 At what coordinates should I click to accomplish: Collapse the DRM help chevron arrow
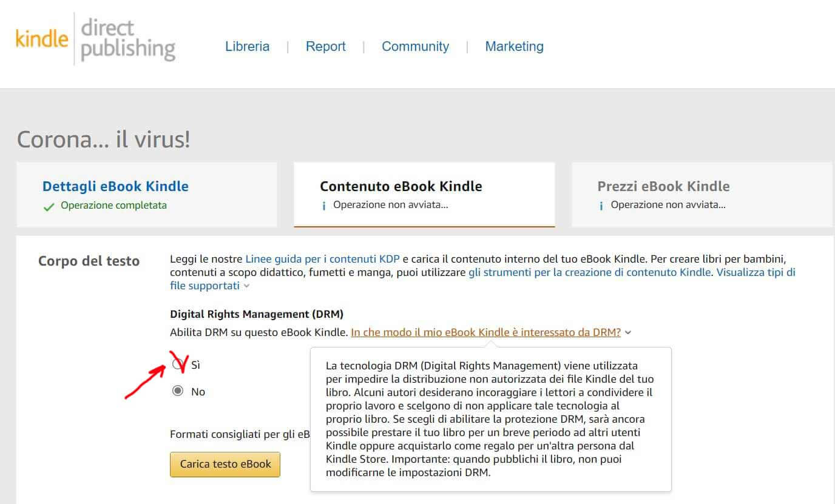[x=628, y=333]
